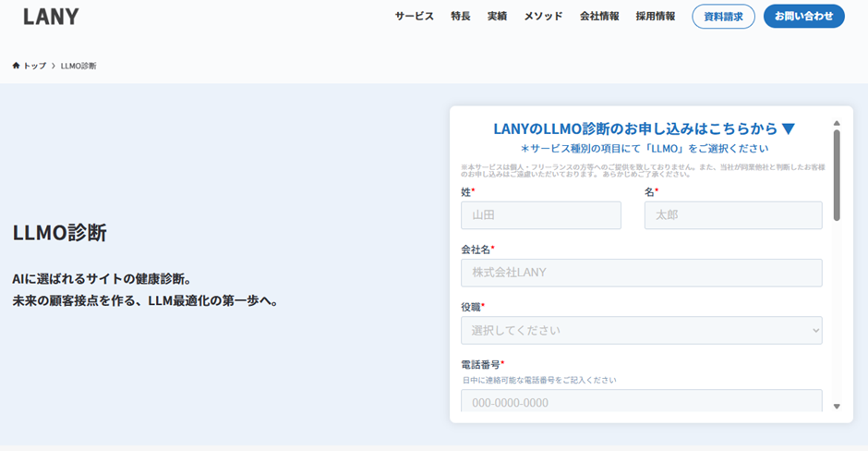Screen dimensions: 868x451
Task: Click the form's scroll up arrow
Action: point(837,123)
